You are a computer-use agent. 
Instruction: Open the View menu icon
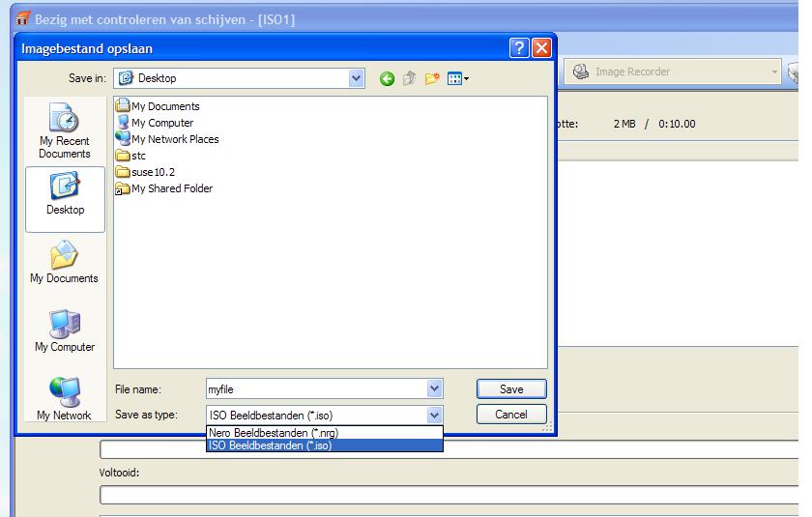coord(458,78)
